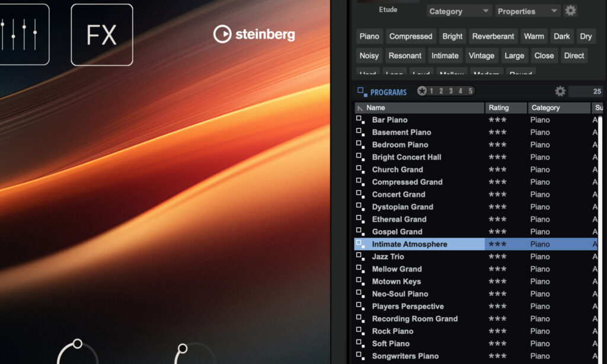Select the Etude instrument label
The height and width of the screenshot is (364, 607).
click(x=388, y=9)
